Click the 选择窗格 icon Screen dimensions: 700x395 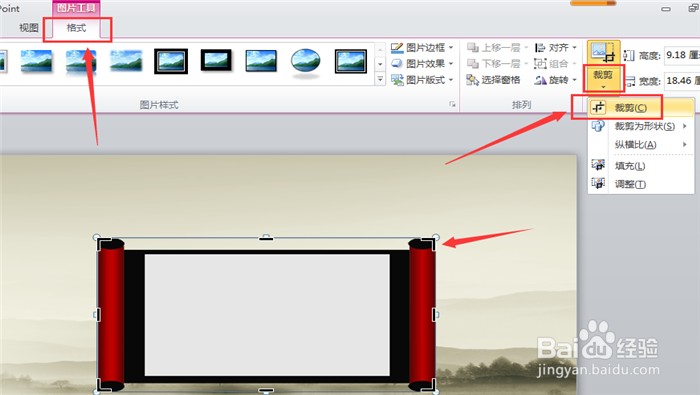coord(472,80)
